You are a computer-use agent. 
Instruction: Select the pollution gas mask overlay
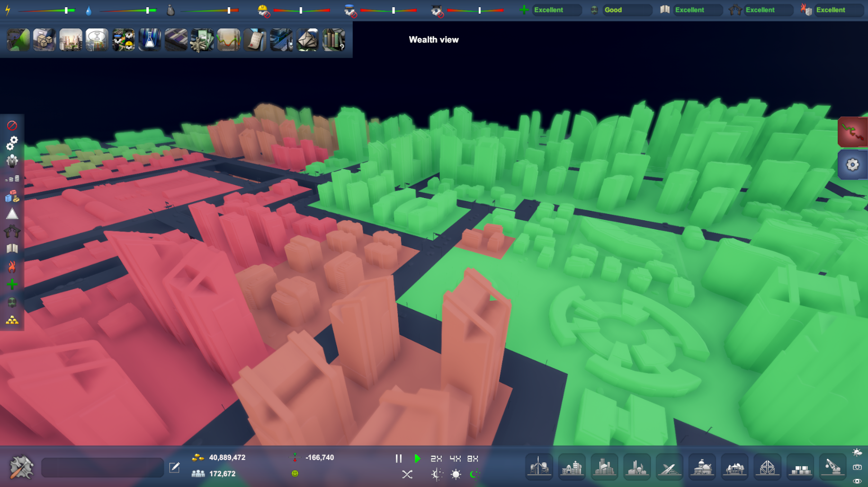click(12, 302)
